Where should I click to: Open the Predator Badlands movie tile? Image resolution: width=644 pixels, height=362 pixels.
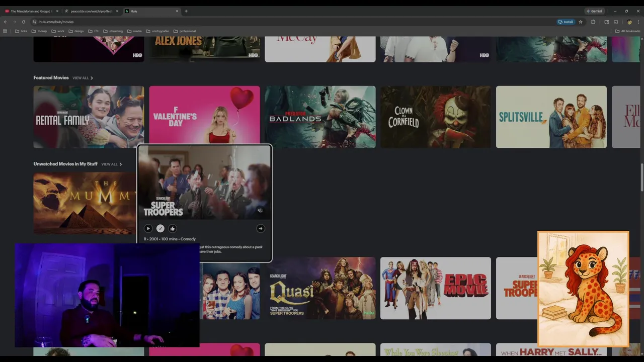[x=320, y=117]
